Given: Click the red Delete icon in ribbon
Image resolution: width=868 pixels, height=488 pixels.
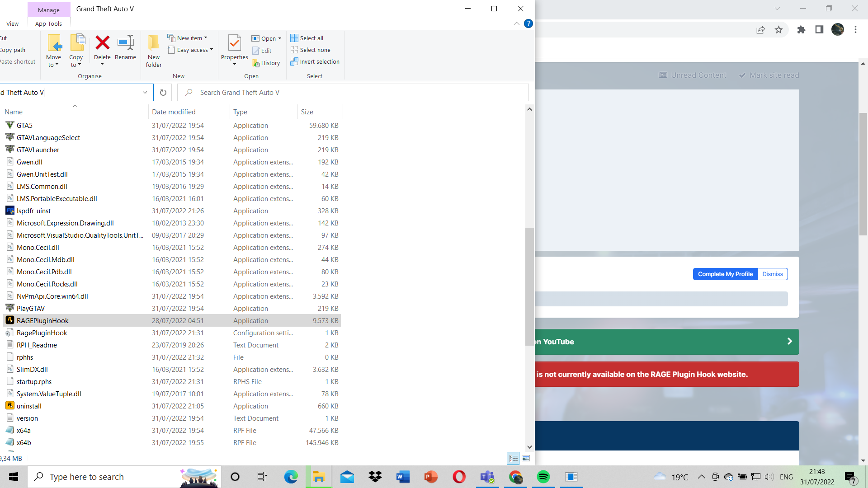Looking at the screenshot, I should tap(102, 43).
